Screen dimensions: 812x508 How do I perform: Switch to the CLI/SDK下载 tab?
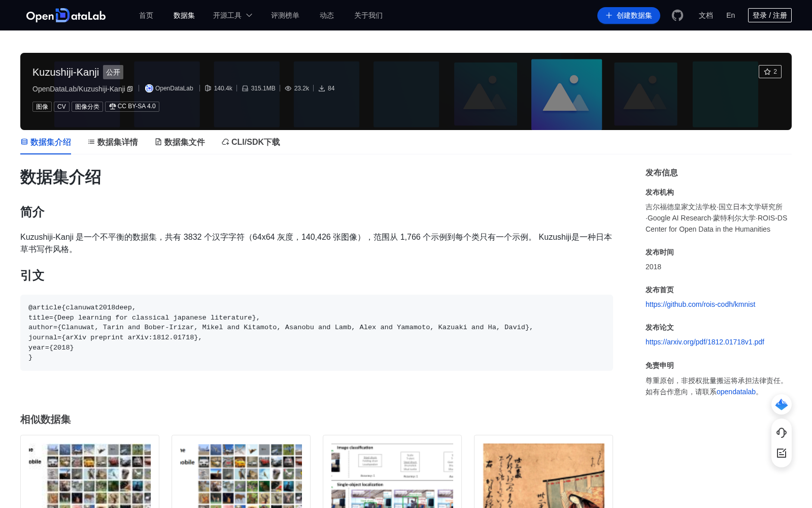point(251,142)
